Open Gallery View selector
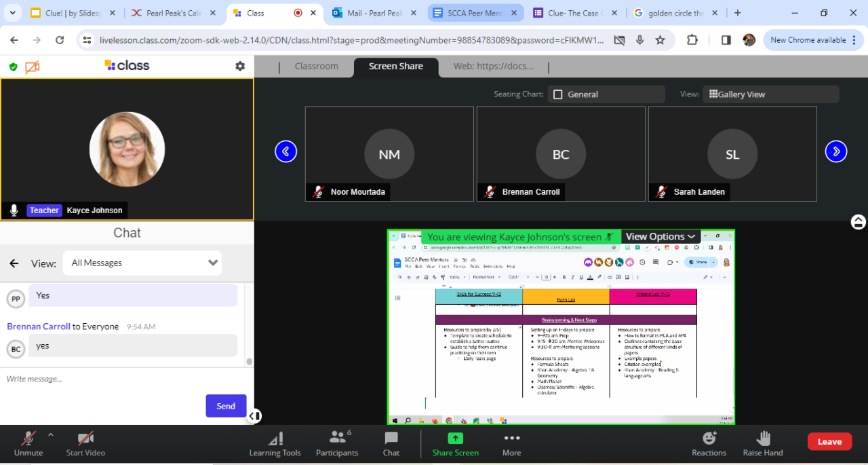 pos(771,94)
